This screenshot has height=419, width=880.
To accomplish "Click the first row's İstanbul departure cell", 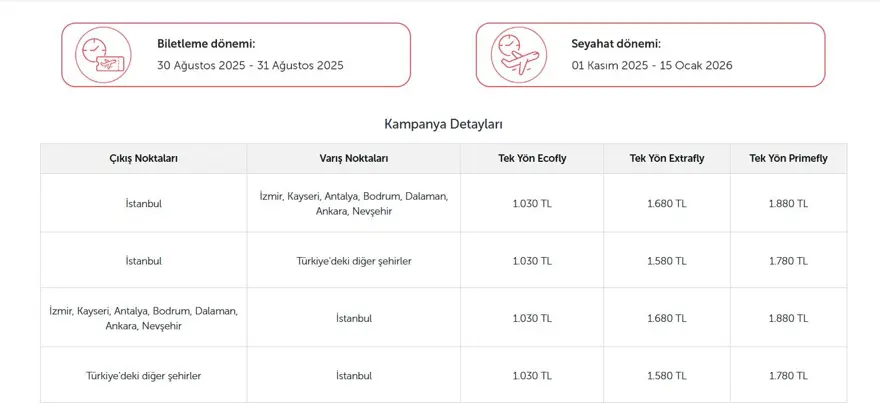I will click(144, 204).
